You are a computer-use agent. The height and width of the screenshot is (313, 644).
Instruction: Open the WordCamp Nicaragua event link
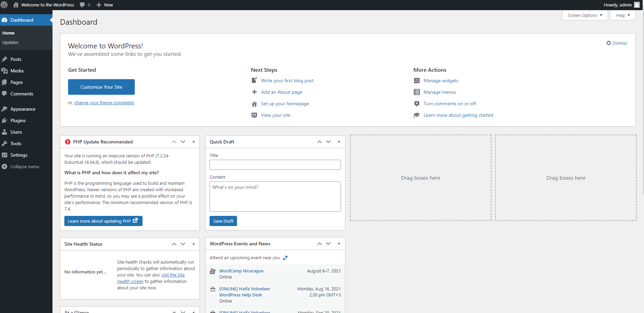point(241,271)
